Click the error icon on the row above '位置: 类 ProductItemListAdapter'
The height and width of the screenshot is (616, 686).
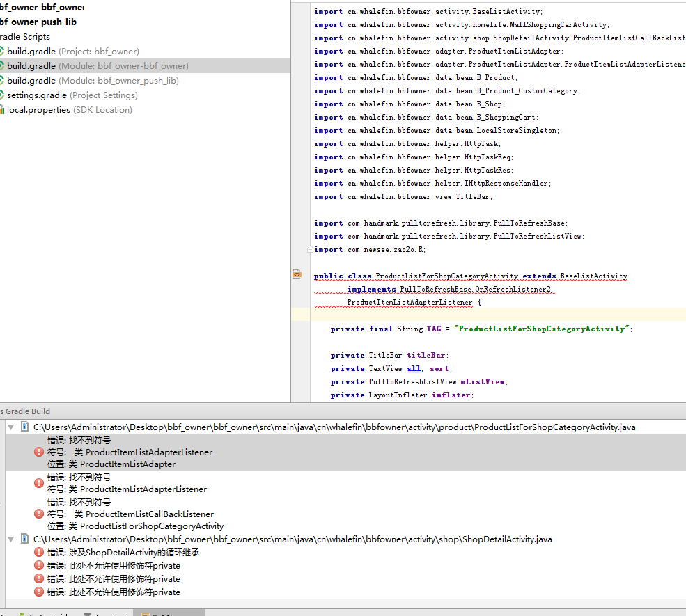(x=39, y=452)
